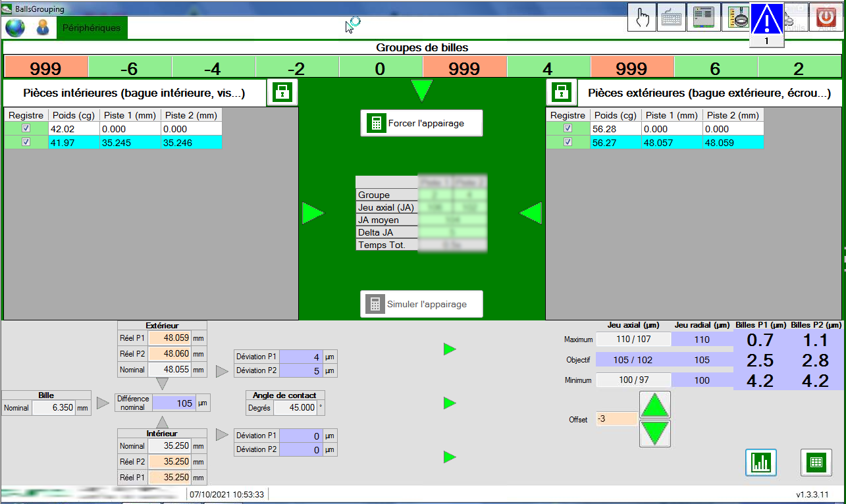846x504 pixels.
Task: Open the green table grid icon
Action: coord(816,462)
